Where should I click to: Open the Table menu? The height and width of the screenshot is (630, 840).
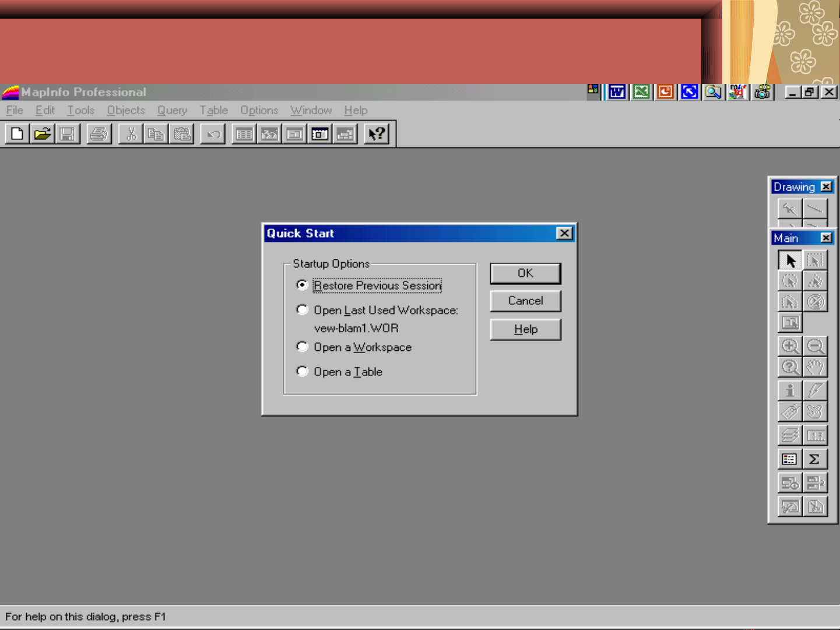214,110
